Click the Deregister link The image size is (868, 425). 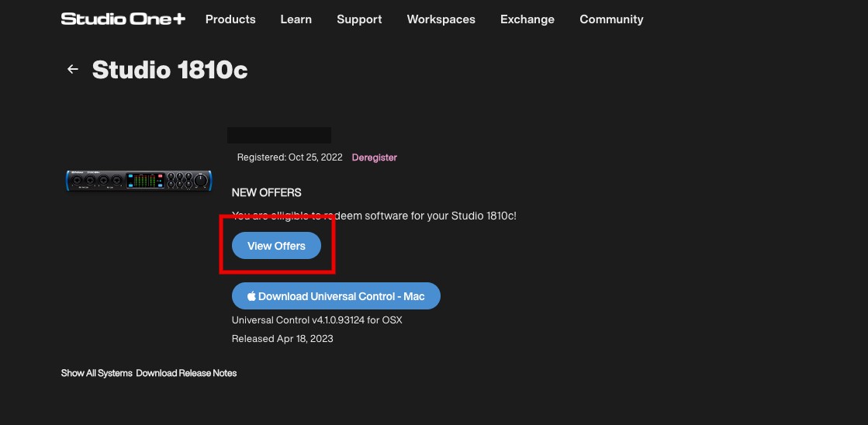[x=374, y=157]
